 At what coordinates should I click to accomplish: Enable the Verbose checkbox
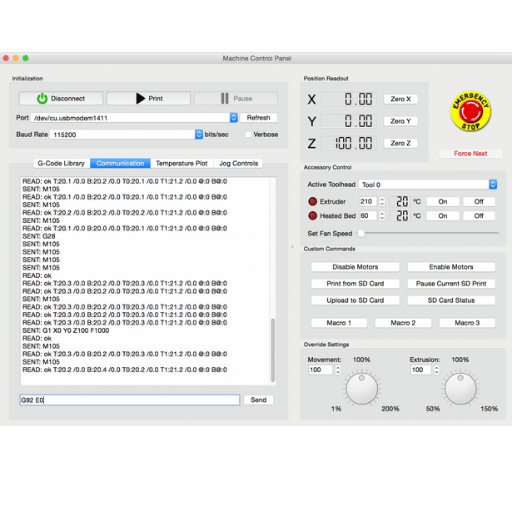click(248, 134)
